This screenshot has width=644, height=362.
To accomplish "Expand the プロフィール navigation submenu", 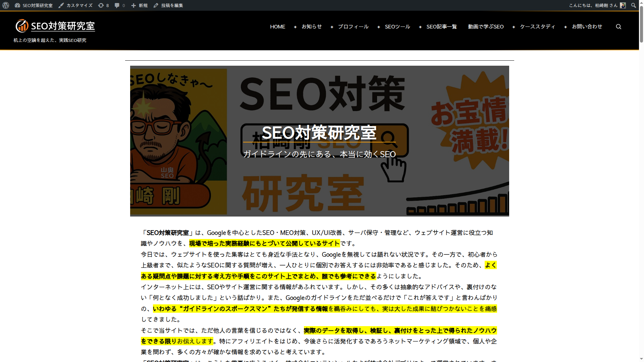I will [x=332, y=27].
